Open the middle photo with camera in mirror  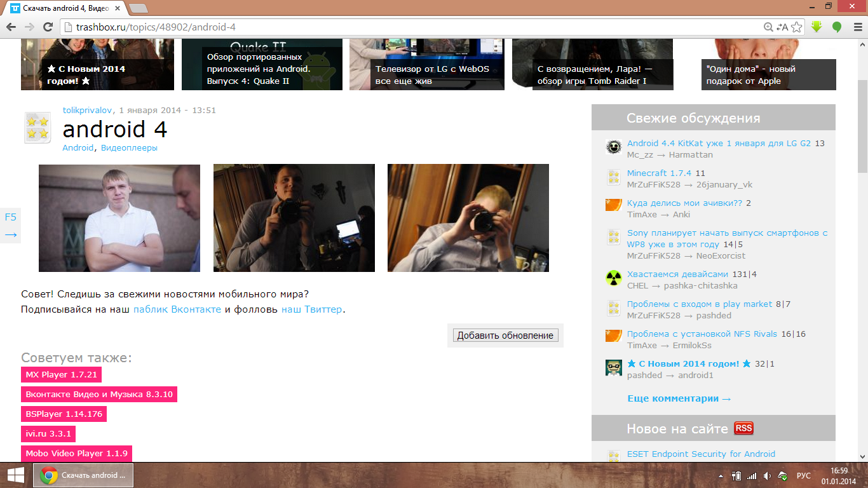pos(294,218)
